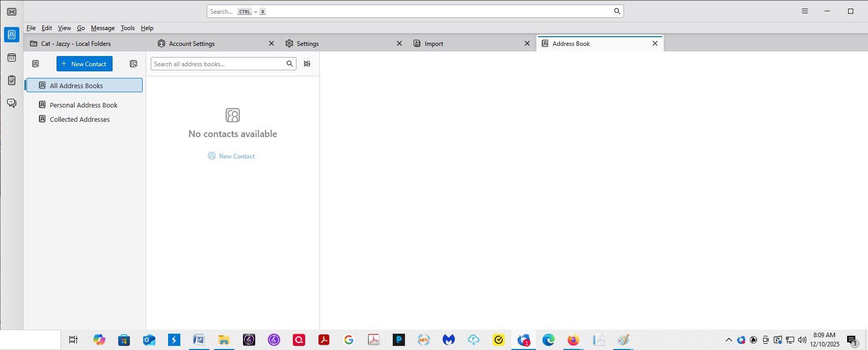Open Firefox from the taskbar
The image size is (868, 350).
pyautogui.click(x=574, y=340)
